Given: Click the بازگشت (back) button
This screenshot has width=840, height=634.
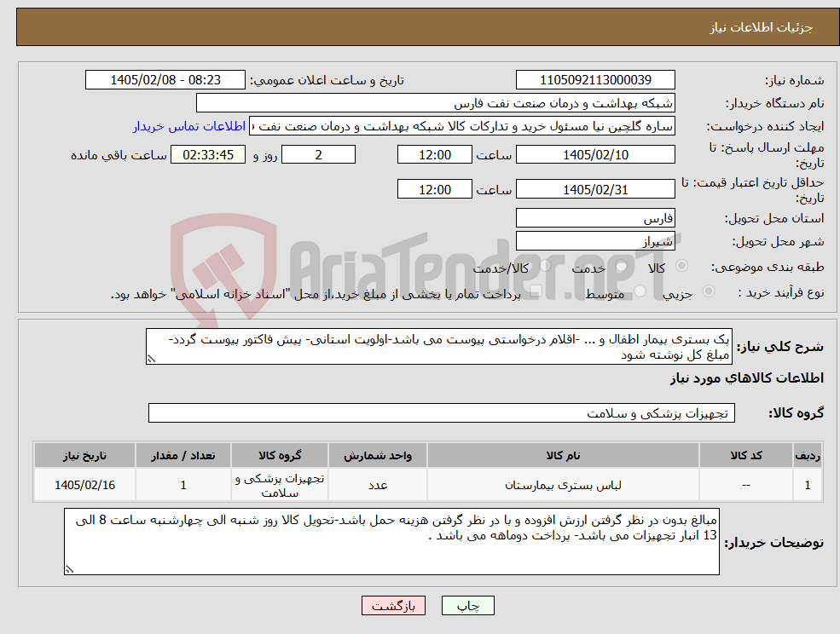Looking at the screenshot, I should click(393, 606).
